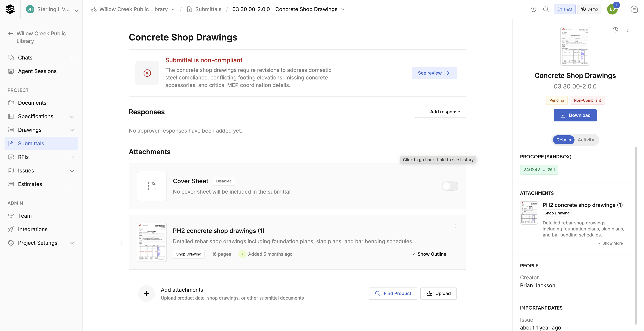Image resolution: width=644 pixels, height=331 pixels.
Task: Click the Upload button
Action: (438, 294)
